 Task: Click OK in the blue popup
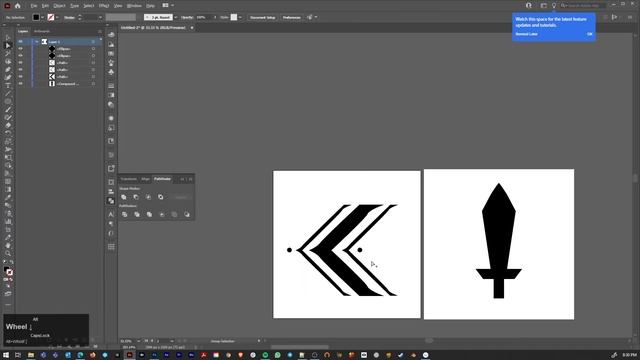point(589,34)
